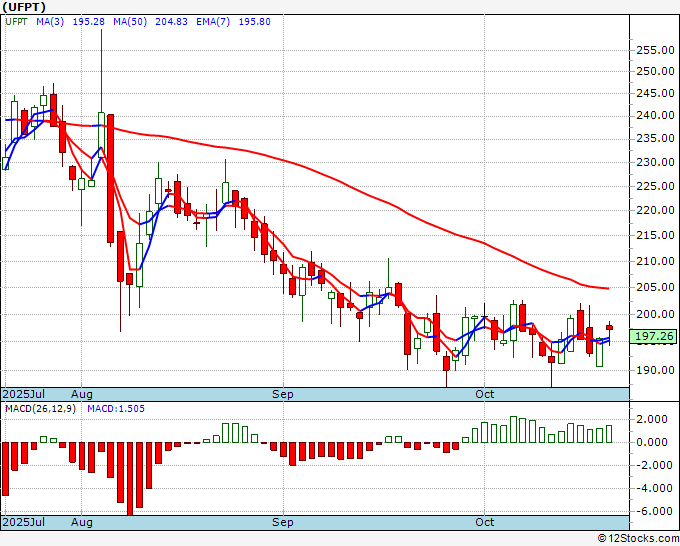The image size is (680, 546).
Task: Click the 255.00 price axis label
Action: click(655, 50)
